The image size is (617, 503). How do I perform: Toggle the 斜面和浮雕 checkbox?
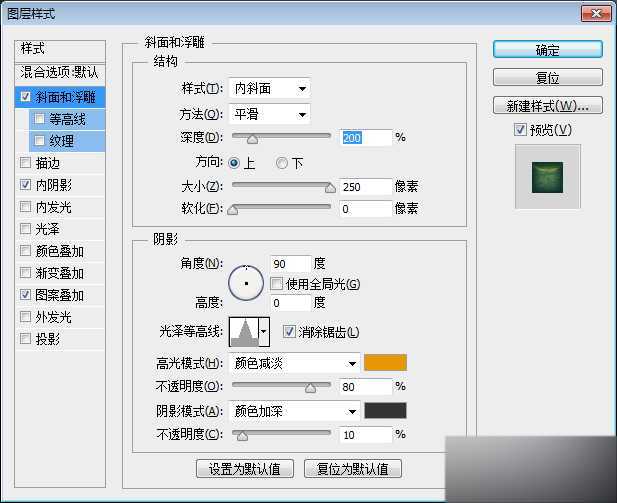pos(25,97)
